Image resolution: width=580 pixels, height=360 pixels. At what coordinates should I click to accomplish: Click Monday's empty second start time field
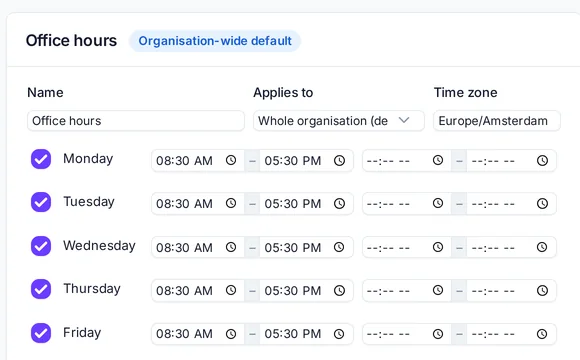[407, 161]
